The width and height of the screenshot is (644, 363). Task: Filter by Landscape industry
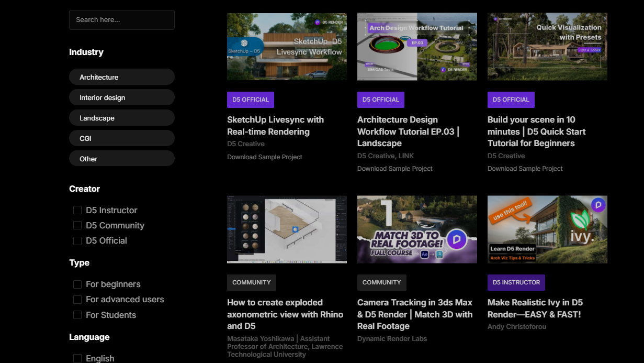(122, 118)
